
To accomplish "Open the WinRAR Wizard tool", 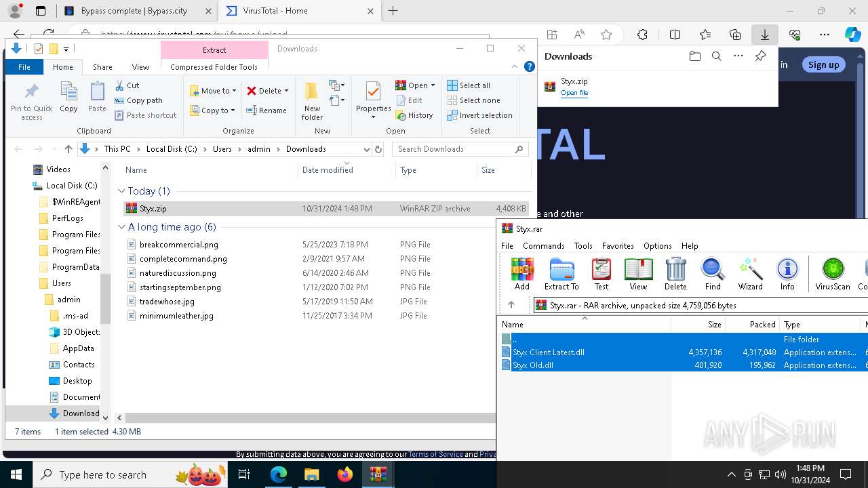I will tap(751, 274).
